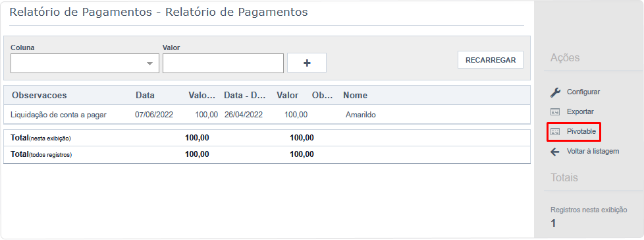644x240 pixels.
Task: Go back via Voltar à listagem link
Action: (x=593, y=151)
